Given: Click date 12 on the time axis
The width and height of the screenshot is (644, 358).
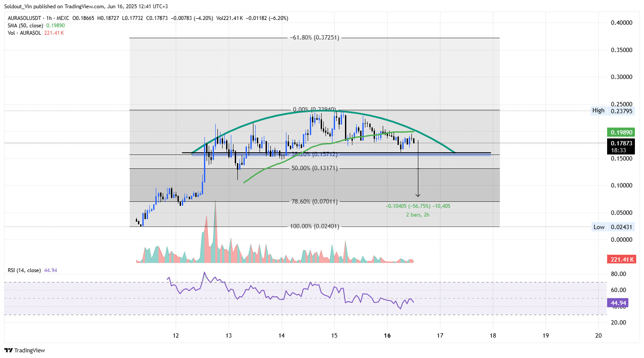Looking at the screenshot, I should pyautogui.click(x=176, y=335).
